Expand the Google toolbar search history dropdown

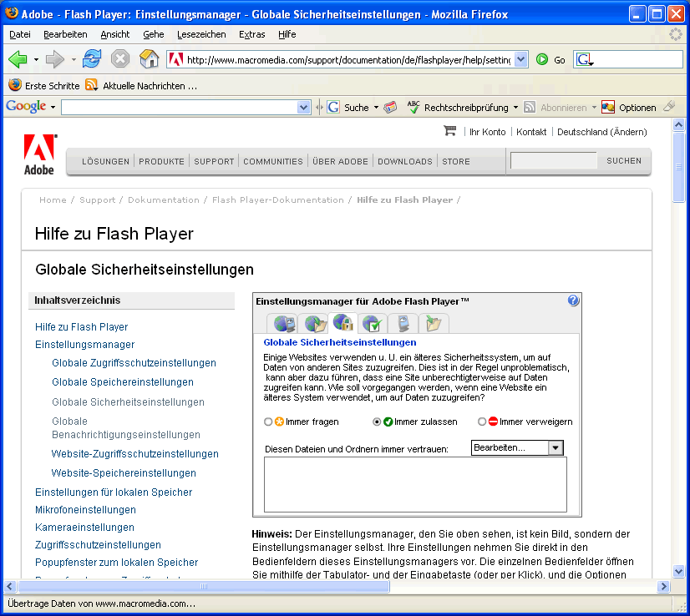pyautogui.click(x=303, y=108)
